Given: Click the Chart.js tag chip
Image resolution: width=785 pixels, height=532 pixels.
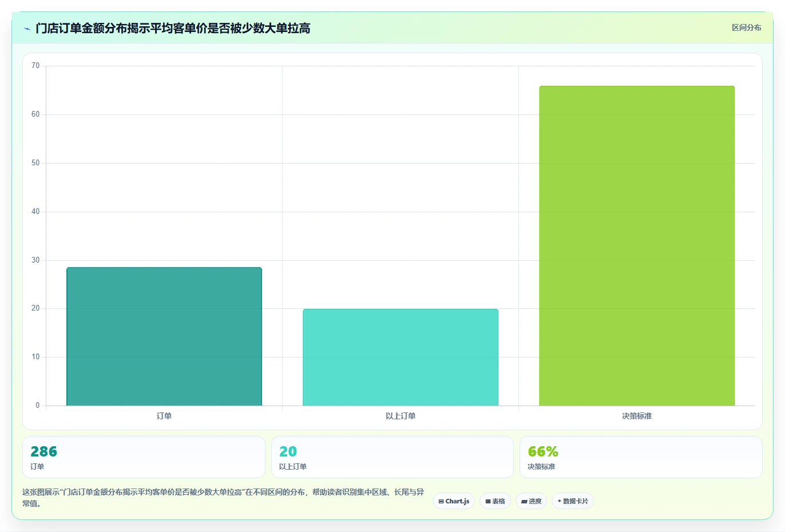Looking at the screenshot, I should (454, 501).
